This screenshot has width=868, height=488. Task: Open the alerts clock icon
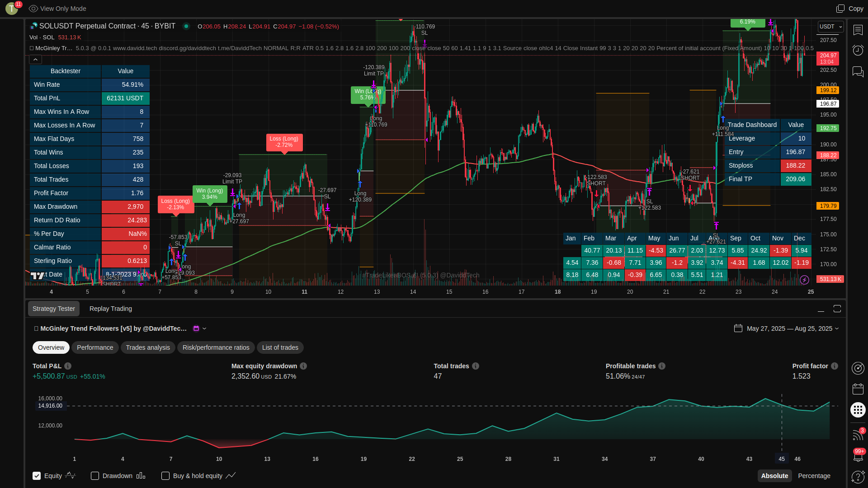[858, 50]
